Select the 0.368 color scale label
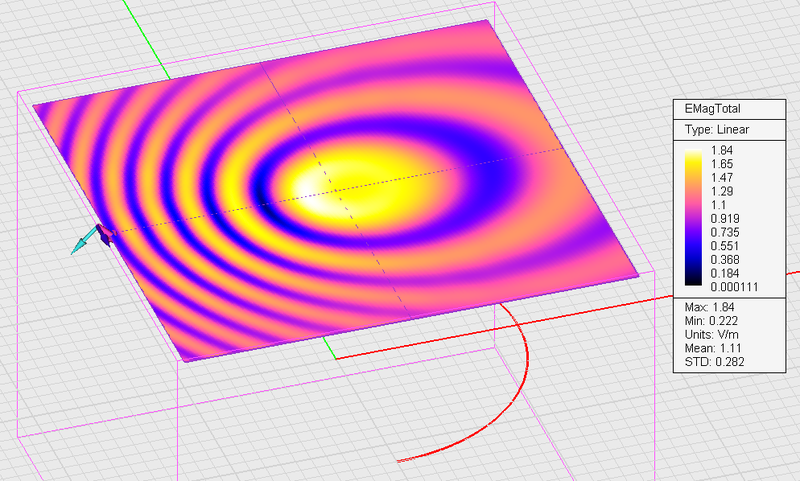800x481 pixels. [724, 260]
